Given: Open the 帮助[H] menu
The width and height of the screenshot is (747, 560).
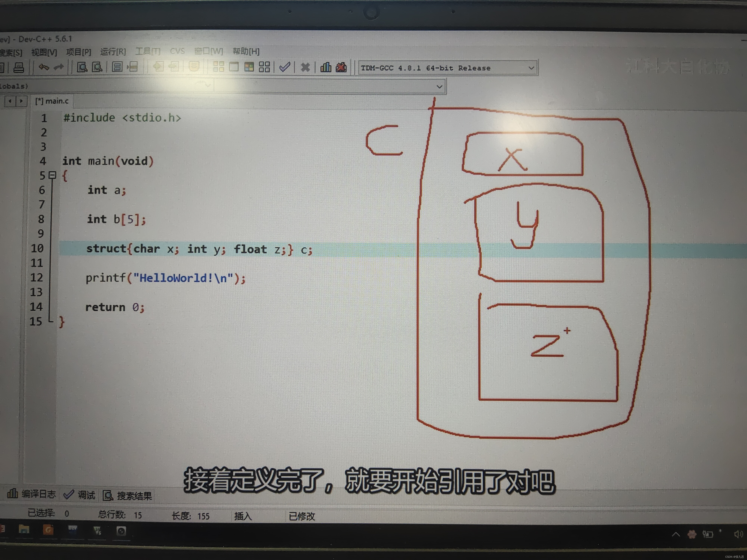Looking at the screenshot, I should (x=246, y=52).
